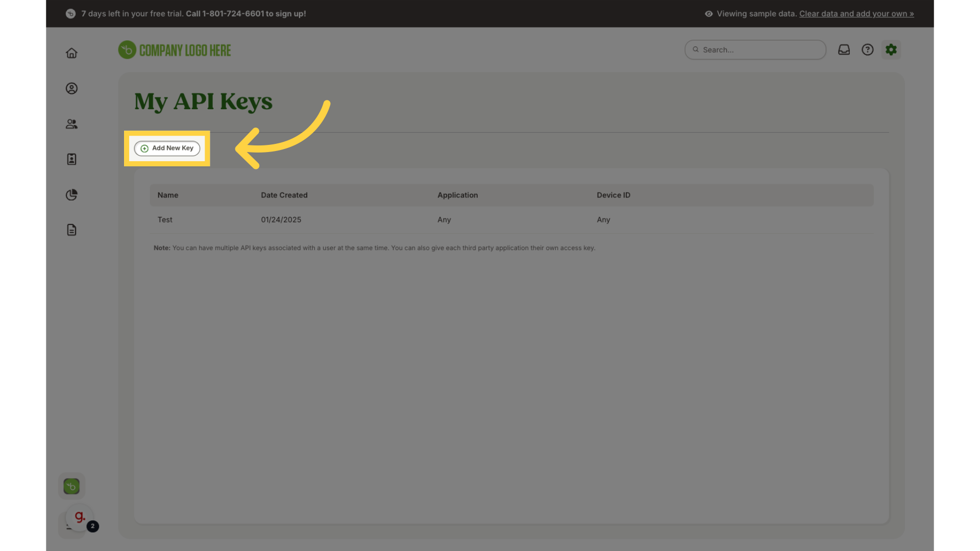Open the People icon in sidebar
980x551 pixels.
(71, 124)
